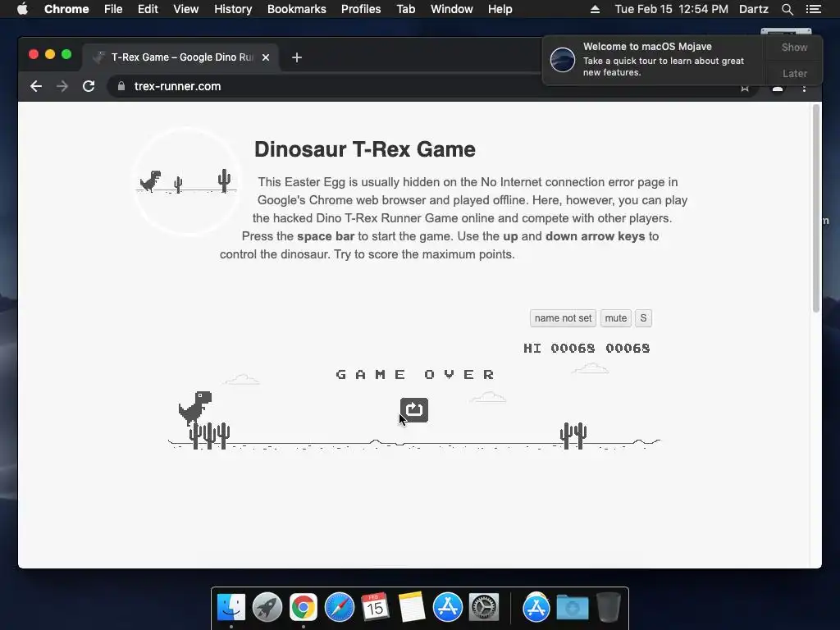Screen dimensions: 840x630
Task: Click the eject icon in menu bar
Action: (x=596, y=9)
